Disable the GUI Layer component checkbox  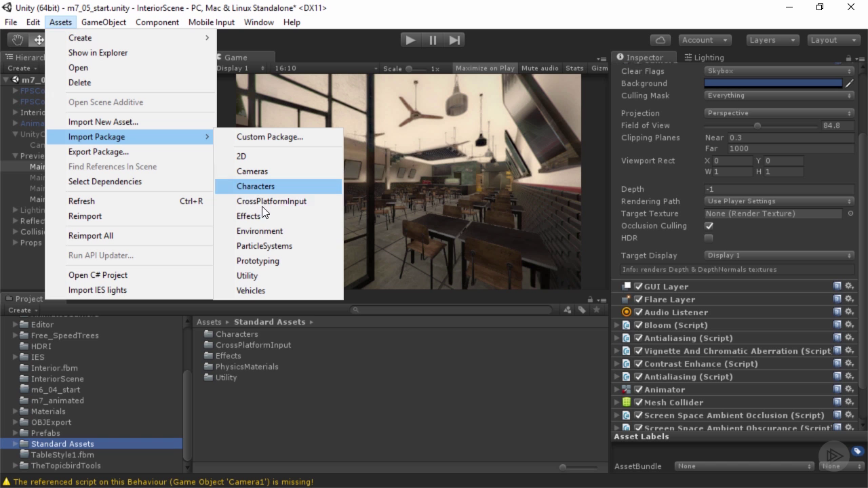tap(638, 287)
